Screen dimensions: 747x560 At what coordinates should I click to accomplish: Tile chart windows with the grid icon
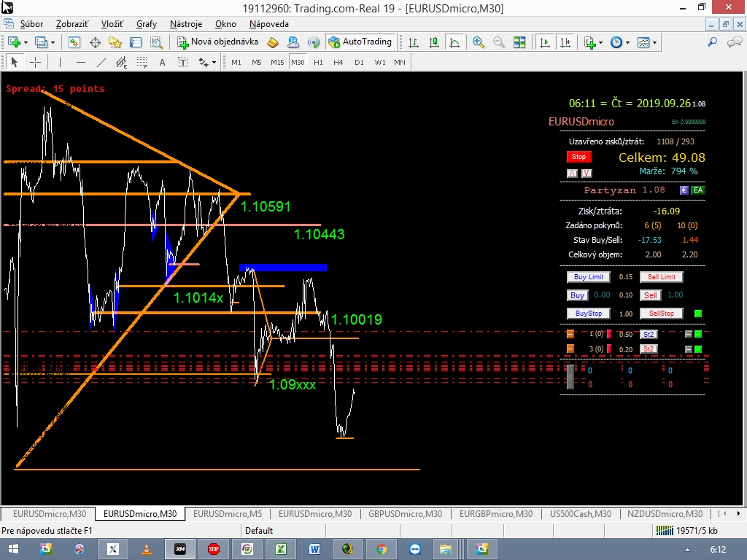point(519,42)
